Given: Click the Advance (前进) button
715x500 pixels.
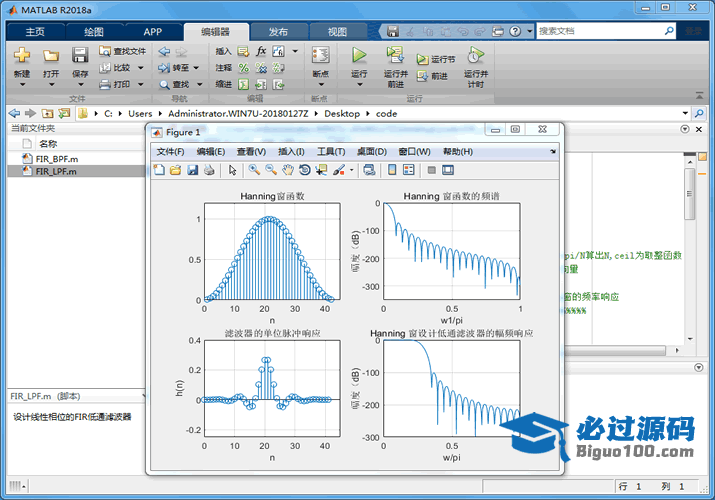Looking at the screenshot, I should [432, 76].
